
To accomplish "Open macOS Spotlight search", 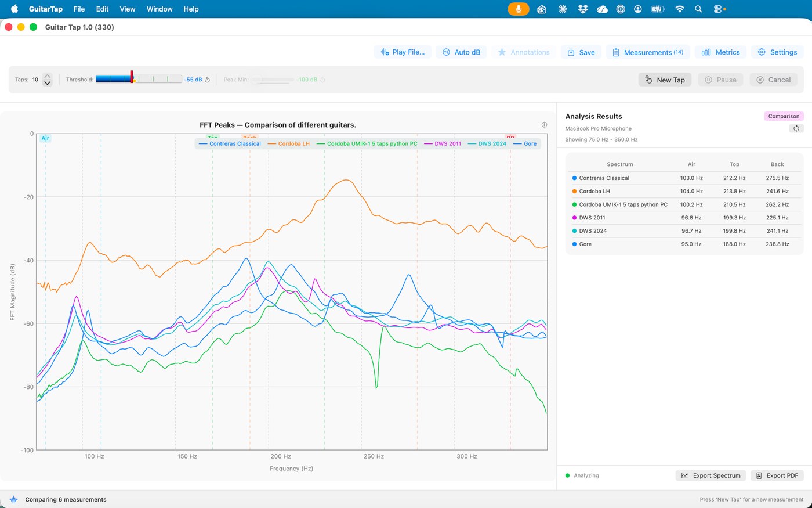I will pos(698,9).
